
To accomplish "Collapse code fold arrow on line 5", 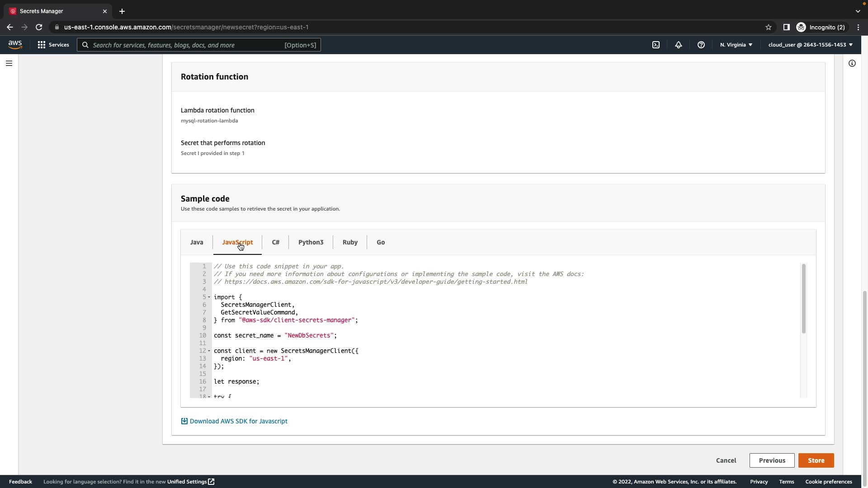I will point(209,297).
